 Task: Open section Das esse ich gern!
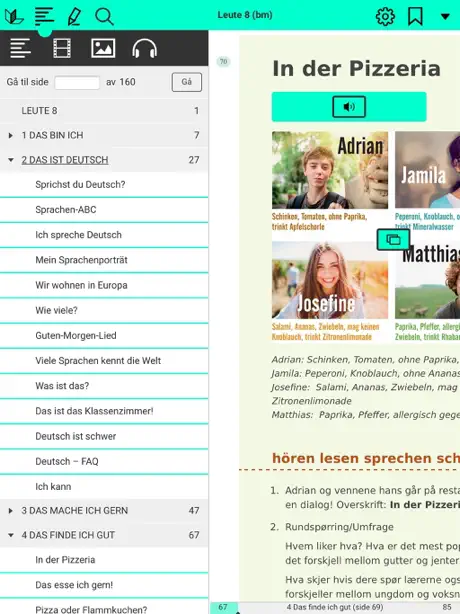[104, 585]
